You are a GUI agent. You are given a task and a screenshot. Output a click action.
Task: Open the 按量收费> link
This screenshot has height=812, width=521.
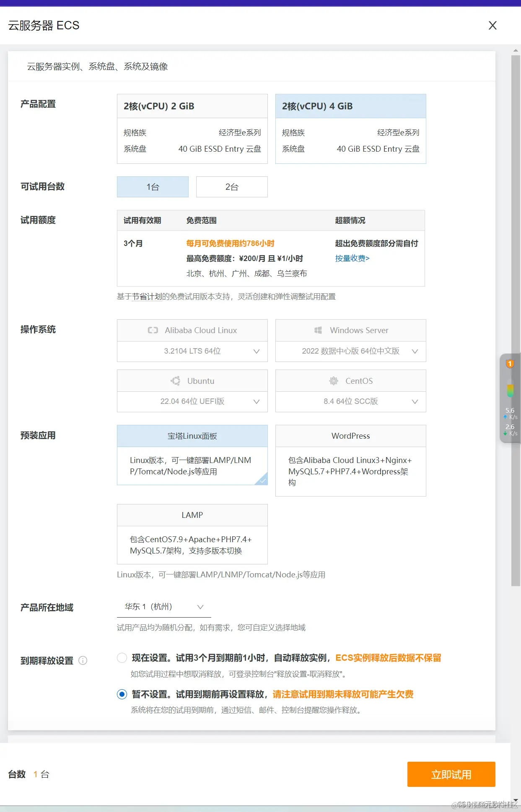(352, 259)
